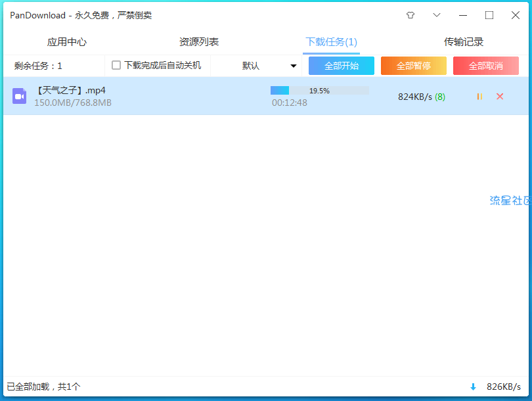
Task: Open the skin theme shirt icon
Action: pos(410,15)
